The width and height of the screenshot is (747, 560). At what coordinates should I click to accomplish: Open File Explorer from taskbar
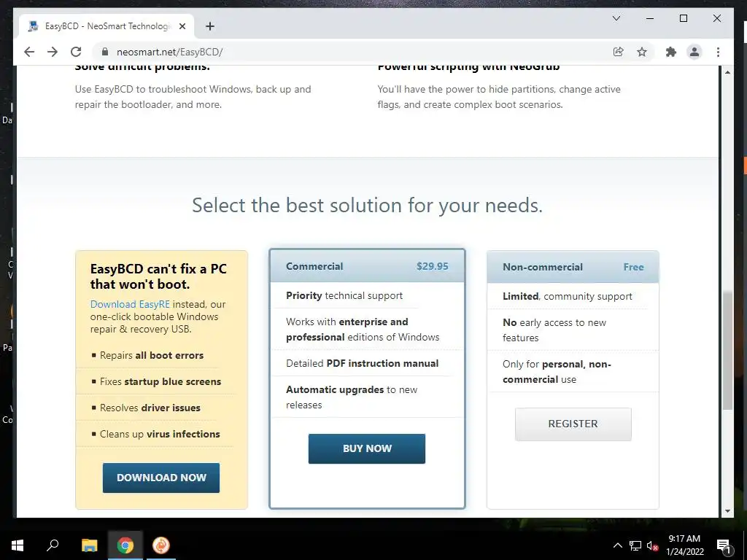(x=89, y=545)
